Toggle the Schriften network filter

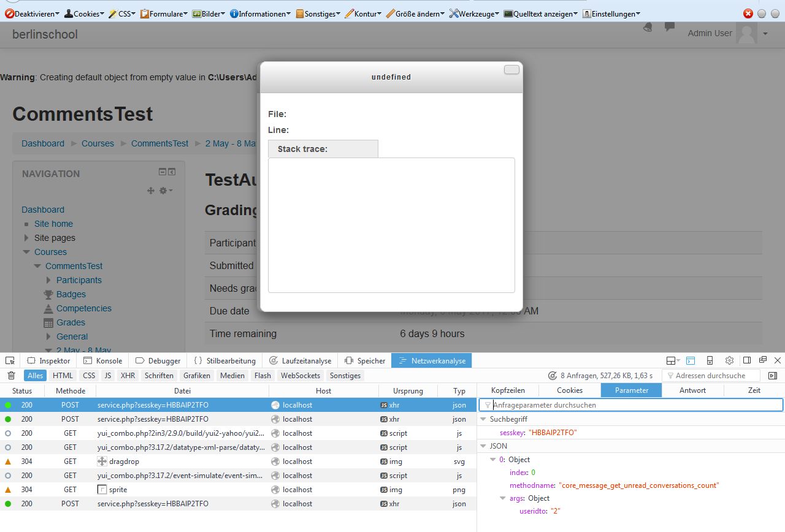point(159,375)
